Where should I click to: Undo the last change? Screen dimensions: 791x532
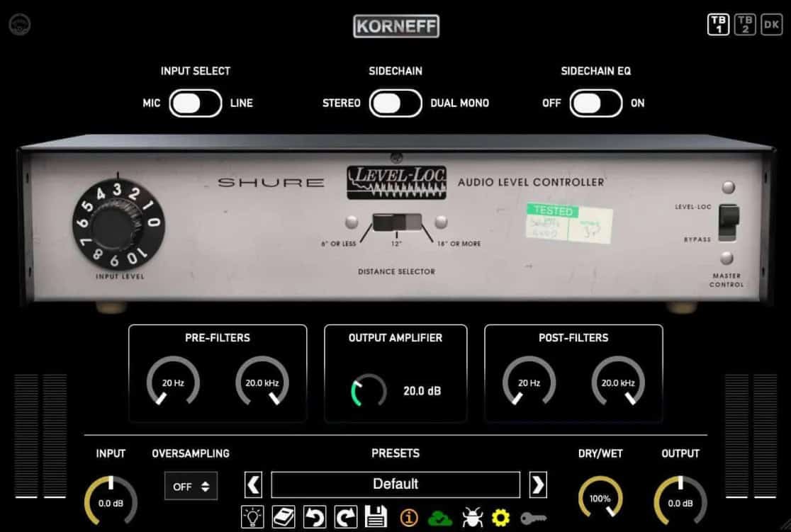[315, 517]
